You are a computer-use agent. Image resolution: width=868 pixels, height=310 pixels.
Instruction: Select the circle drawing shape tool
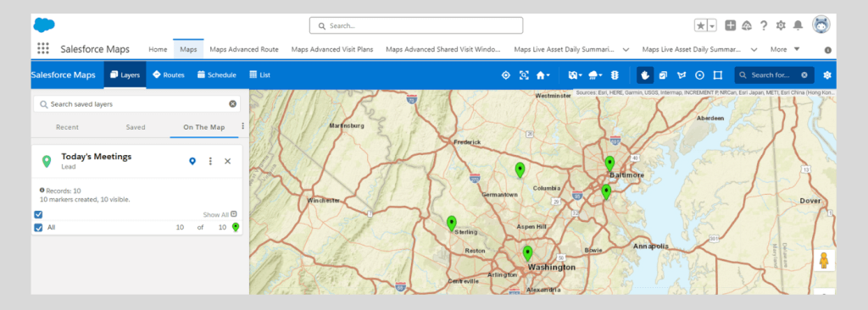tap(699, 75)
